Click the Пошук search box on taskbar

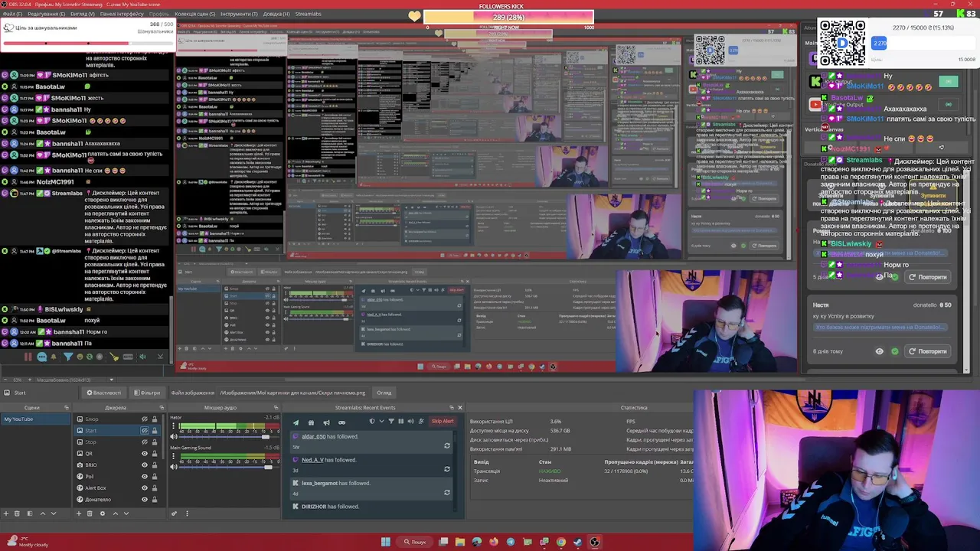(415, 542)
